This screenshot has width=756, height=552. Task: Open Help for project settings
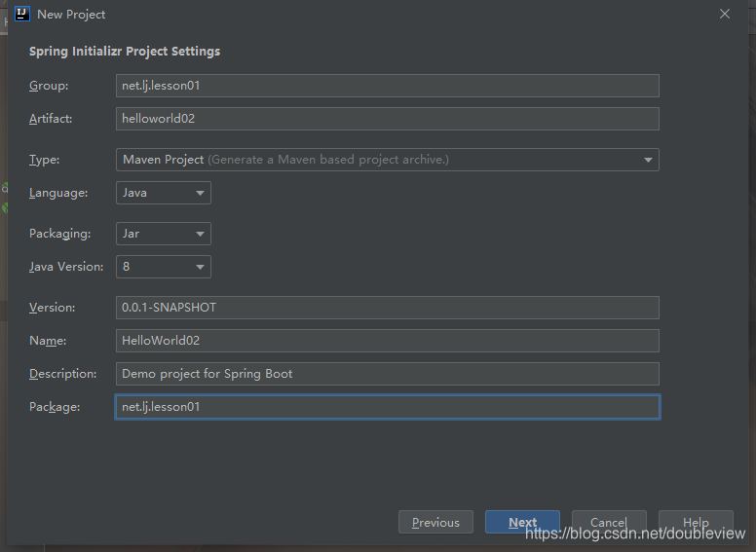coord(696,522)
